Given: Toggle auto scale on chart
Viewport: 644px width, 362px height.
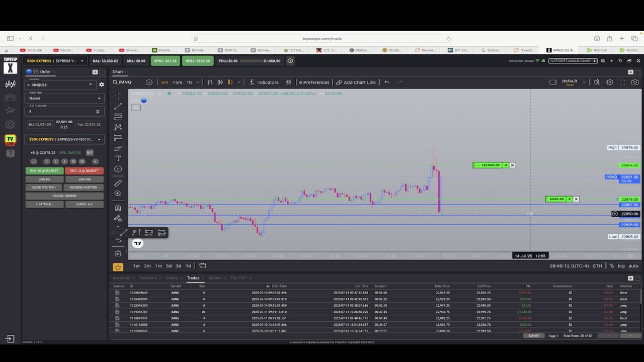Looking at the screenshot, I should click(633, 265).
